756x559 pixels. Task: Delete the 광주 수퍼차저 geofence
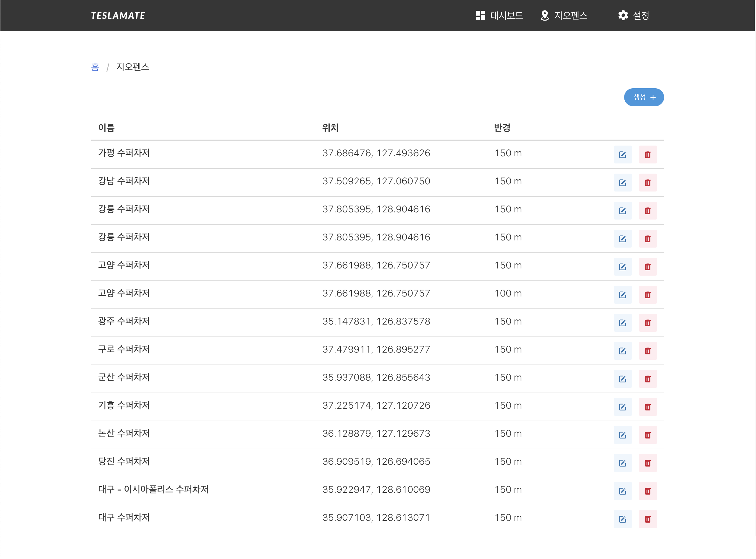[x=648, y=323]
